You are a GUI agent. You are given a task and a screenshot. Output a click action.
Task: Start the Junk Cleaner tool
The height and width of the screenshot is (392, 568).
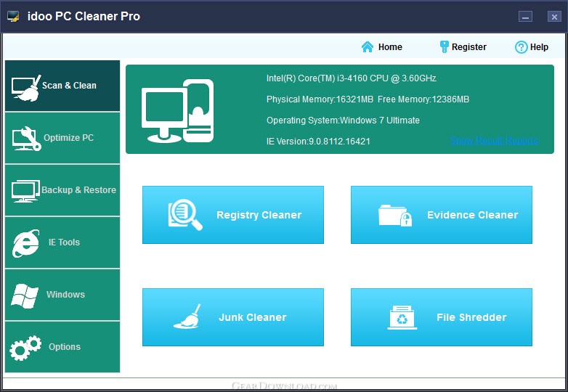233,317
